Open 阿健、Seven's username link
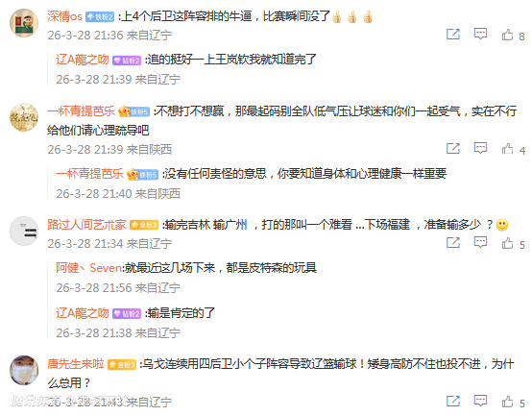 (x=89, y=268)
